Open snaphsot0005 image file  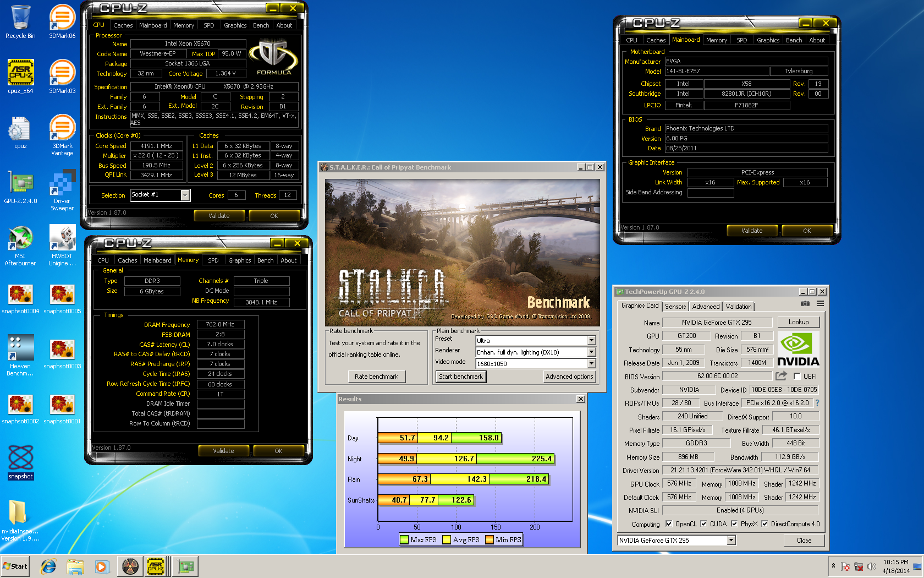pos(62,299)
